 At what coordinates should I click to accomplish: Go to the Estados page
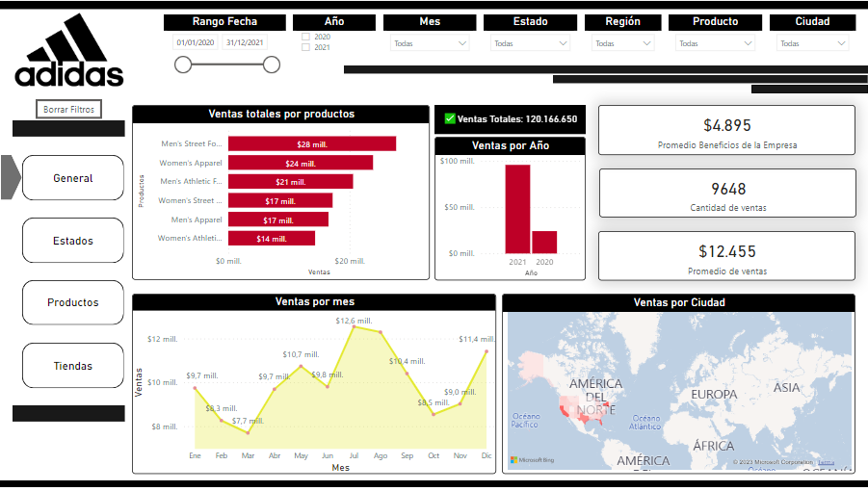[x=73, y=241]
